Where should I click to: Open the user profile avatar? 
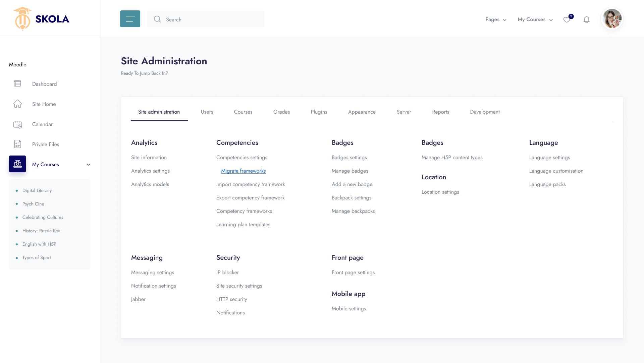pyautogui.click(x=612, y=19)
